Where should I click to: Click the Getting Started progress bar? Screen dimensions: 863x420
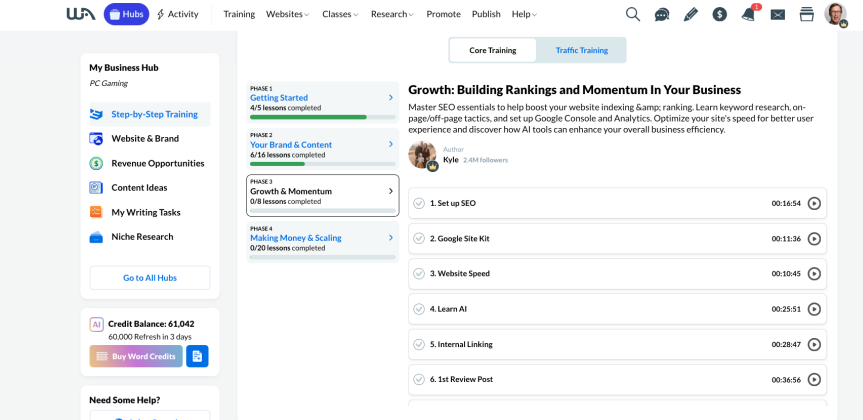[323, 117]
